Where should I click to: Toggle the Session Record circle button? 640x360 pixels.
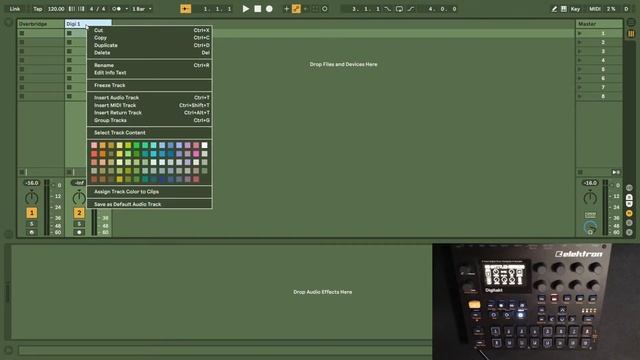(325, 9)
